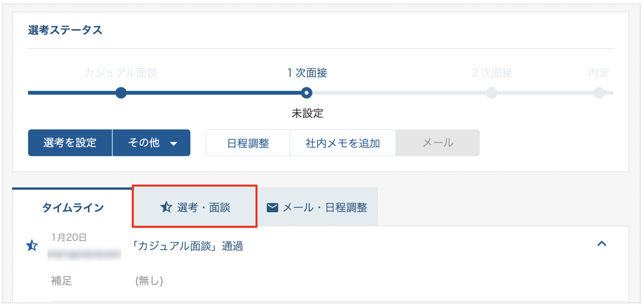
Task: Switch to the タイムライン tab
Action: 73,207
